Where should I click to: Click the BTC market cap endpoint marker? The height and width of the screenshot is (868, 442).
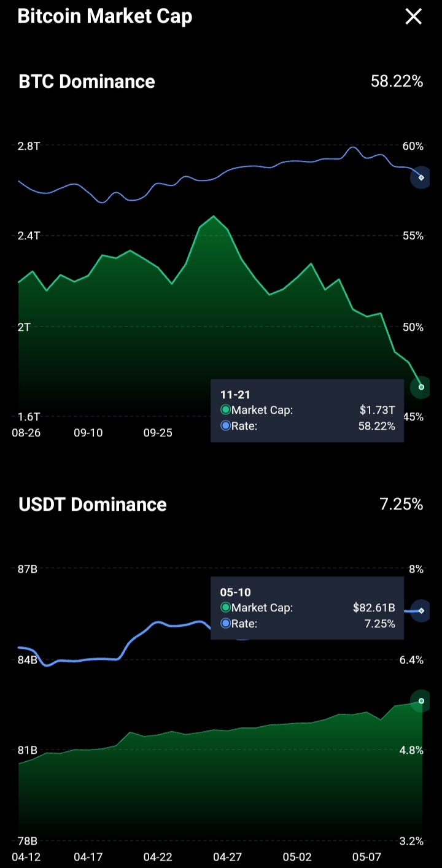[421, 387]
